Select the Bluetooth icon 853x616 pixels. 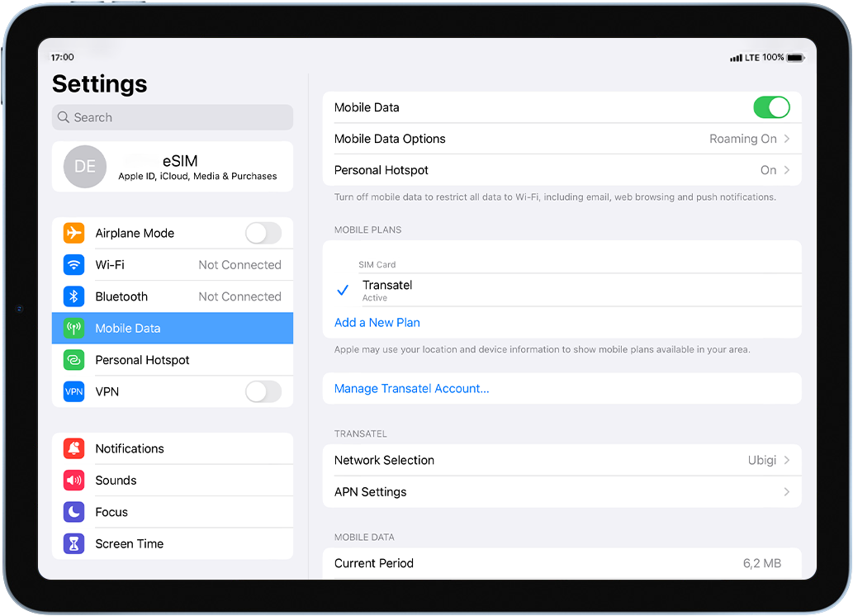pyautogui.click(x=73, y=296)
